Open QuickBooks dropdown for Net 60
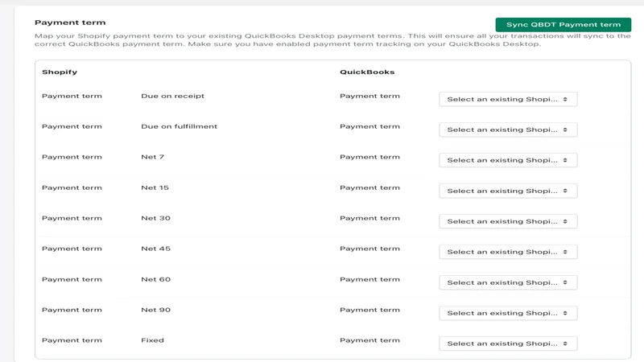Screen dimensions: 644x362 (508, 282)
